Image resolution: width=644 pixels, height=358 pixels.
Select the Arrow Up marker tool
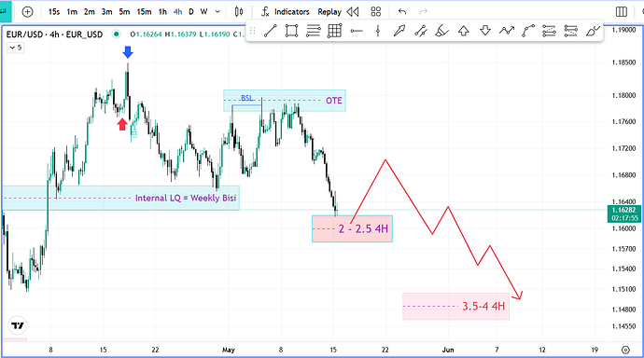coord(464,31)
